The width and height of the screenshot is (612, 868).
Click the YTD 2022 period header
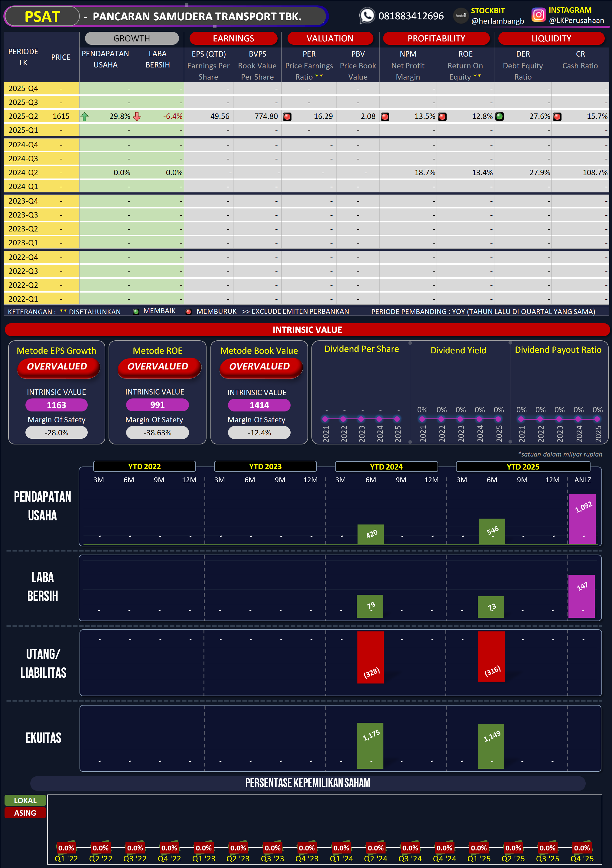(144, 467)
